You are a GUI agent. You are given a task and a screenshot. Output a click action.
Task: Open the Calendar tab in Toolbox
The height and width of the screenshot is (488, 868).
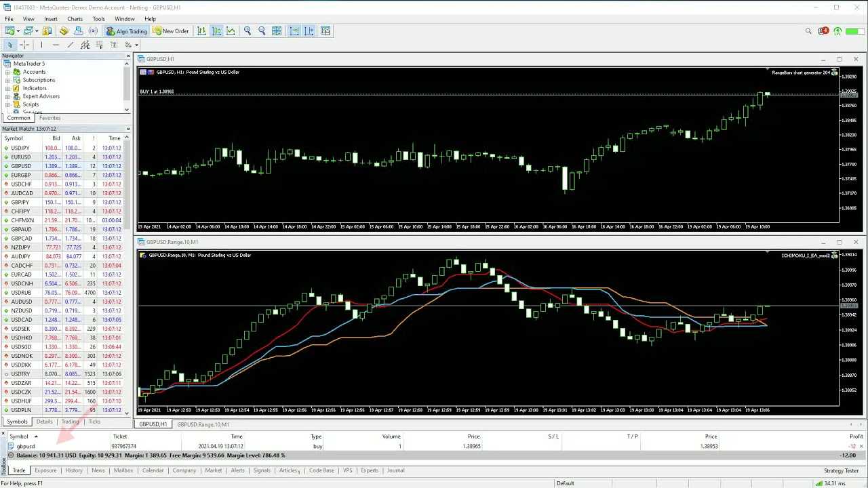153,470
